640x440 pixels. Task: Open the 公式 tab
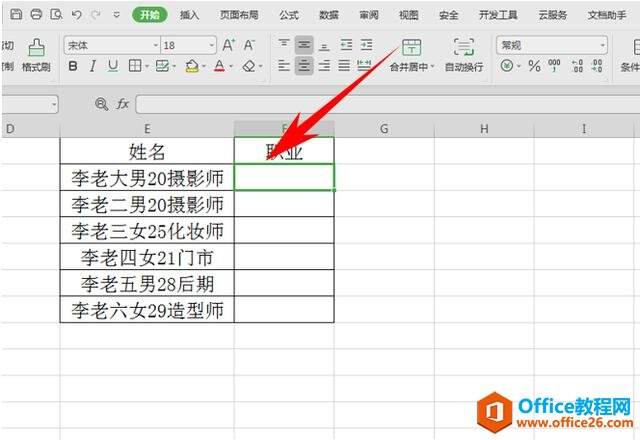coord(289,15)
